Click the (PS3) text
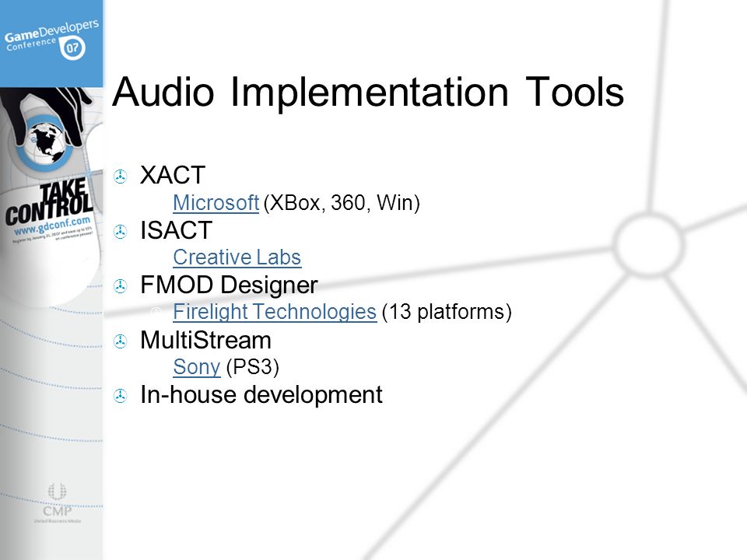The image size is (747, 560). 252,367
